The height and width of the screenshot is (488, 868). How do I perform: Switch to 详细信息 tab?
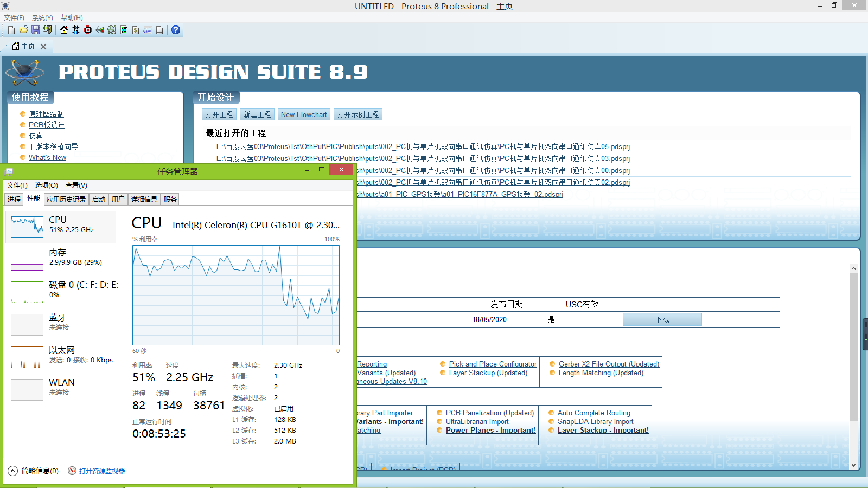click(144, 200)
